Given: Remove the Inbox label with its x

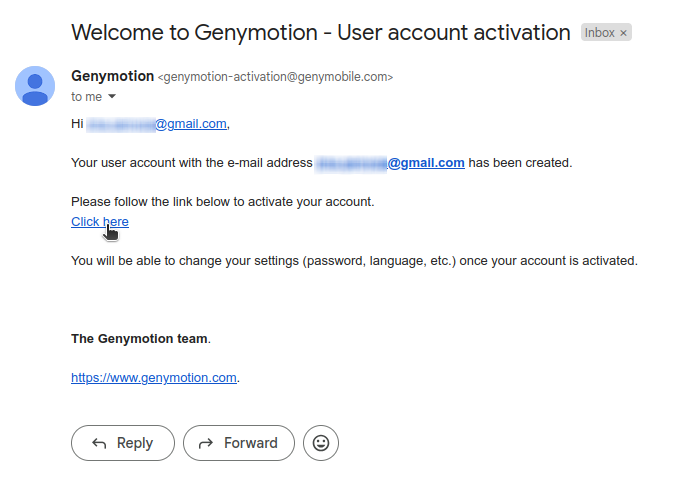Looking at the screenshot, I should [623, 33].
